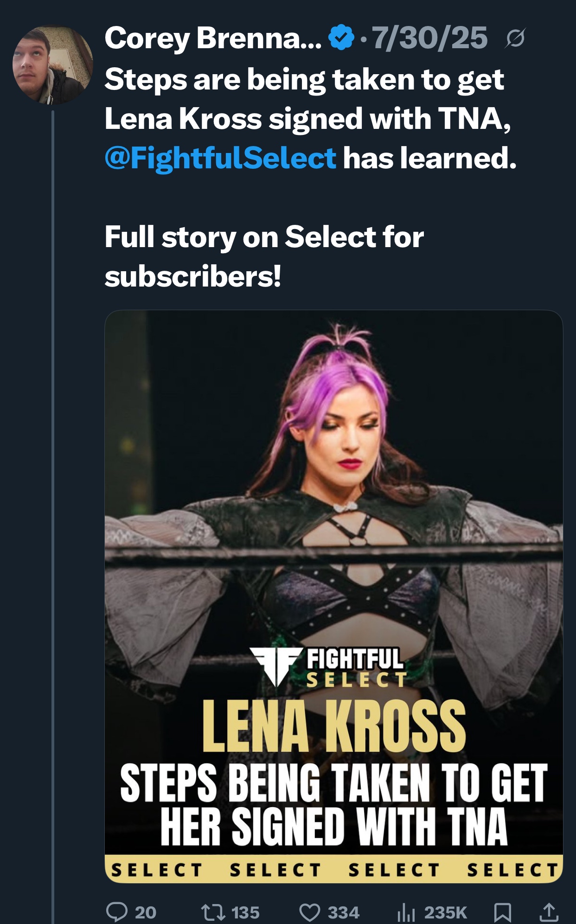
Task: Open the view analytics bar chart icon
Action: pos(406,912)
